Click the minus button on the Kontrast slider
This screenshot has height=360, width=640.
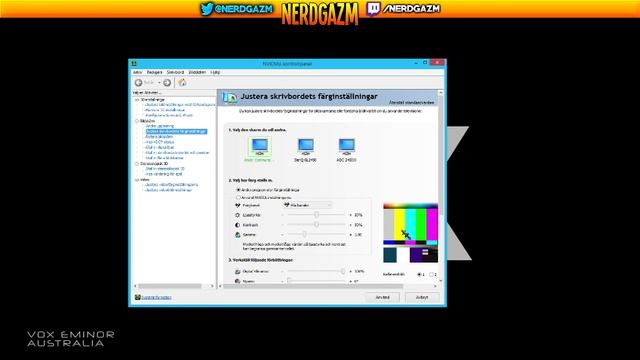pyautogui.click(x=282, y=225)
